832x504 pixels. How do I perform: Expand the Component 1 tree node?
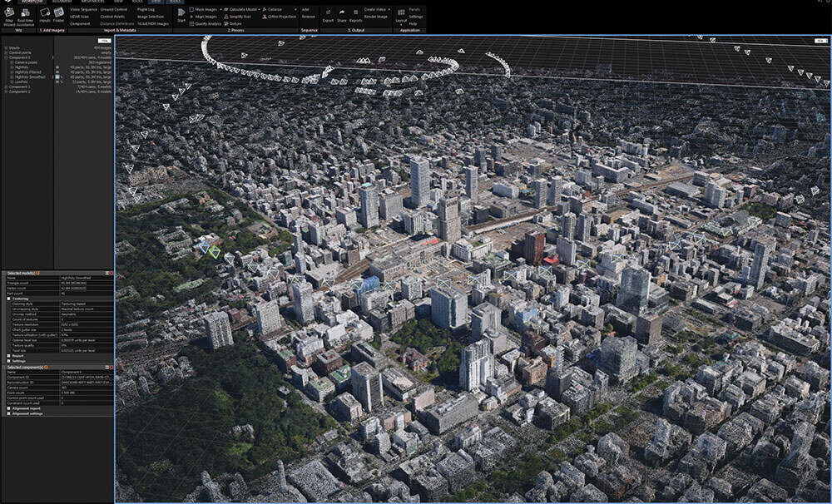point(6,86)
